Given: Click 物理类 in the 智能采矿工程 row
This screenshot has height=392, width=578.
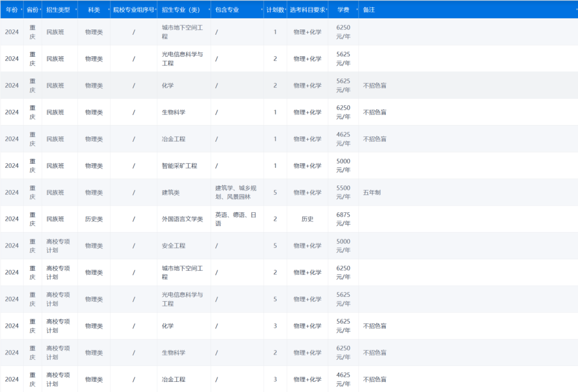Looking at the screenshot, I should click(x=94, y=166).
